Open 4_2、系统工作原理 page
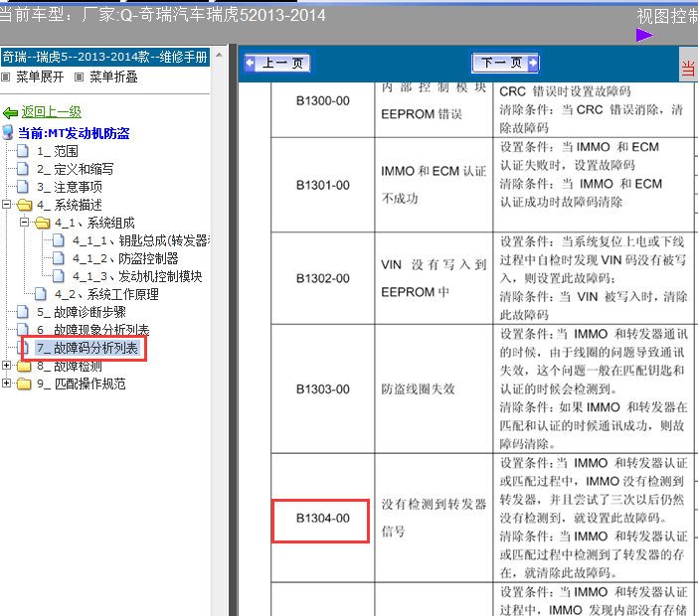The image size is (698, 616). pos(106,294)
